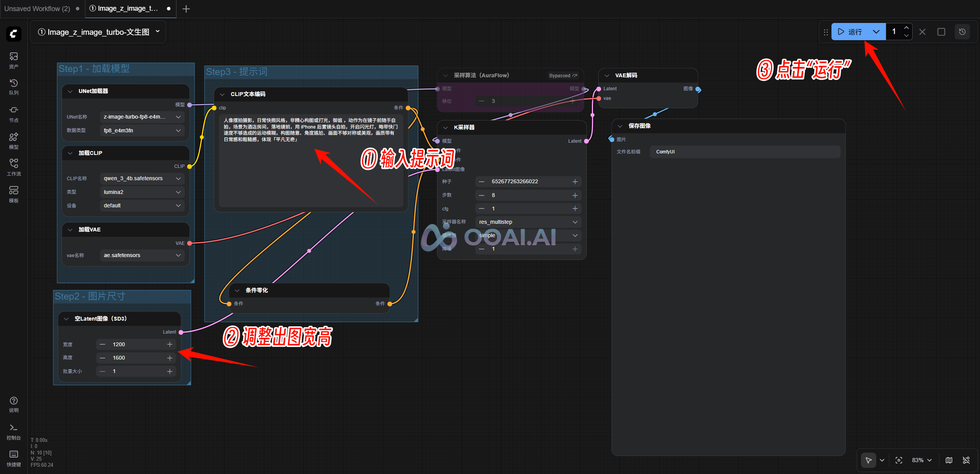Screen dimensions: 980x474
Task: Increase 宽度 width value with plus
Action: [170, 344]
